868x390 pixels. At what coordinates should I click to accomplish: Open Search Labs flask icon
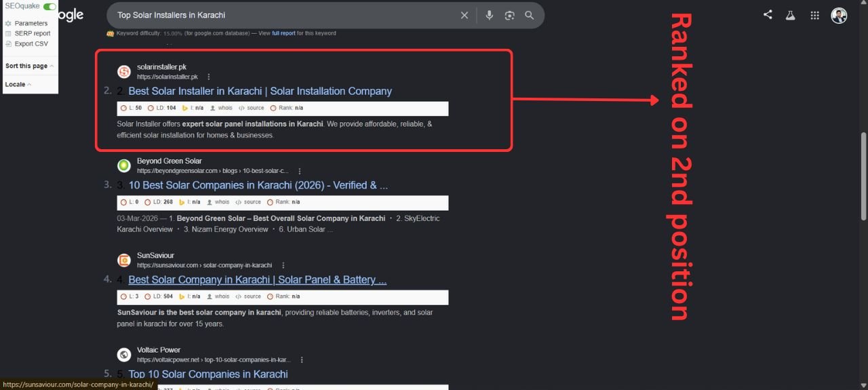790,15
